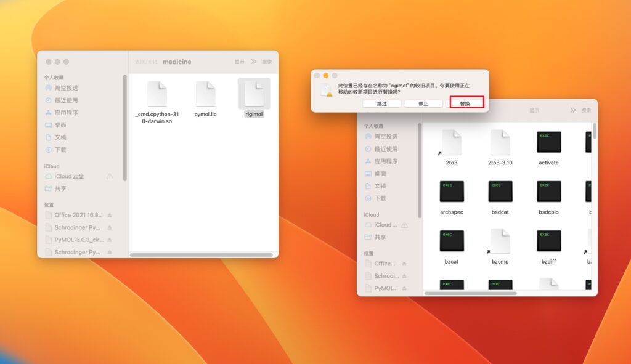Open AirDrop (隔空投送) from the sidebar
The width and height of the screenshot is (631, 364).
tap(65, 88)
